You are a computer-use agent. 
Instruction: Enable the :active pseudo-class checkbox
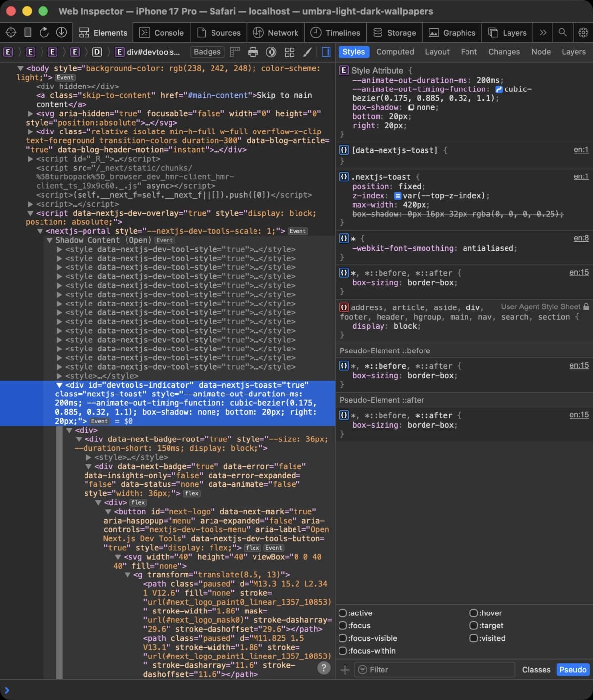pyautogui.click(x=342, y=613)
